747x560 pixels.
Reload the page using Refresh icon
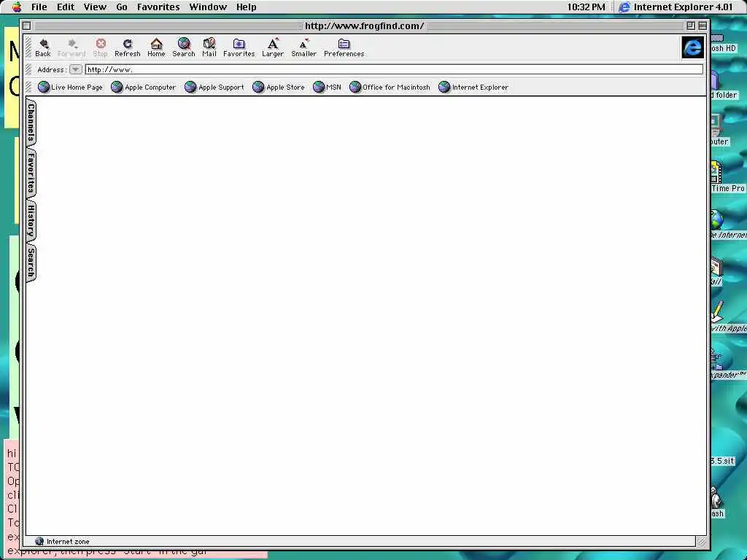pyautogui.click(x=127, y=47)
